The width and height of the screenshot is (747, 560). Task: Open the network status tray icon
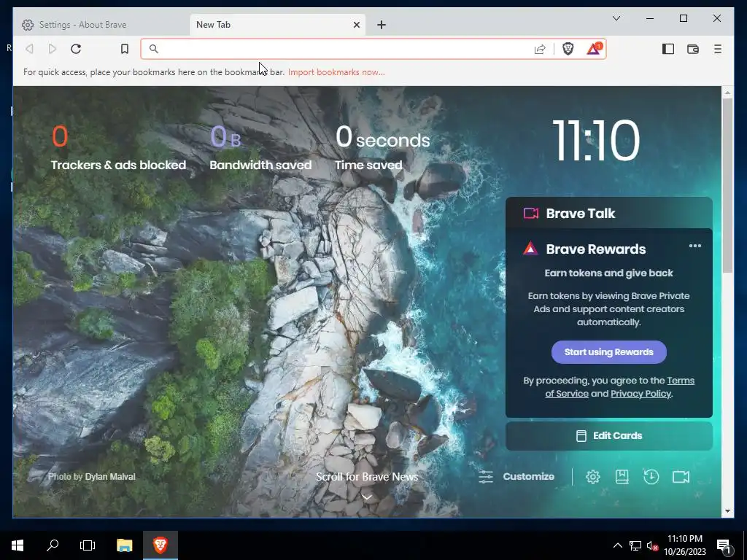pyautogui.click(x=635, y=545)
